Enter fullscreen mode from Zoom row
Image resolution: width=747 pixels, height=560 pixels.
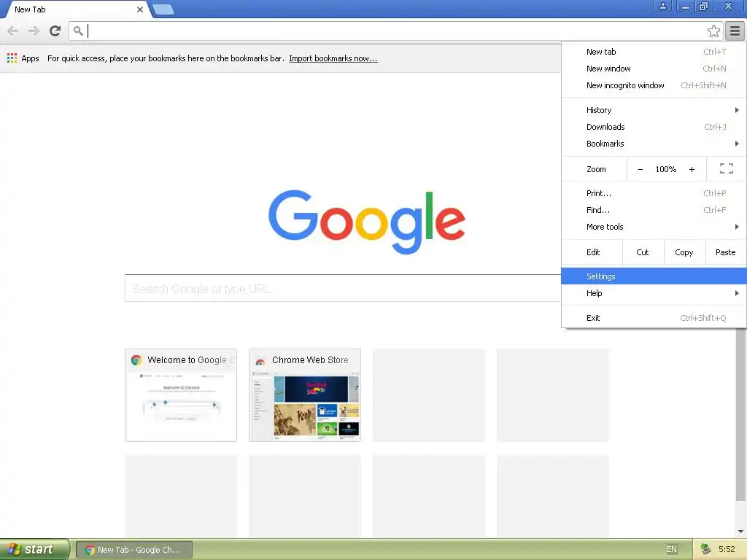coord(726,168)
